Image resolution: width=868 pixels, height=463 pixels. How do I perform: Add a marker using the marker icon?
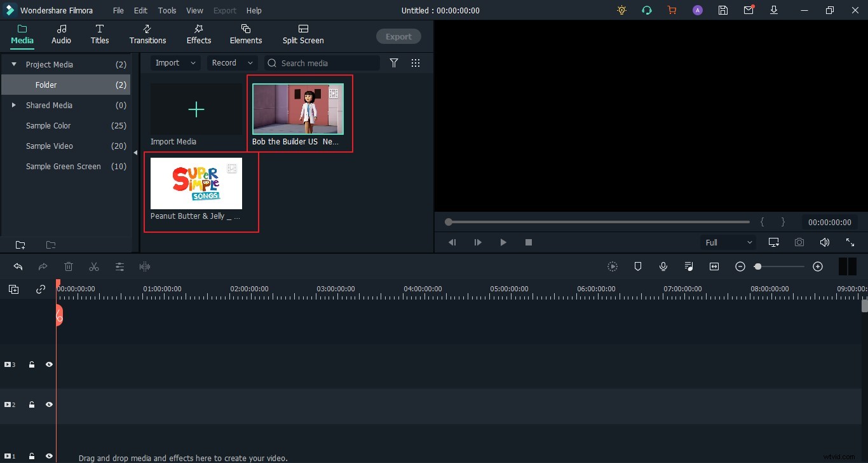[638, 266]
